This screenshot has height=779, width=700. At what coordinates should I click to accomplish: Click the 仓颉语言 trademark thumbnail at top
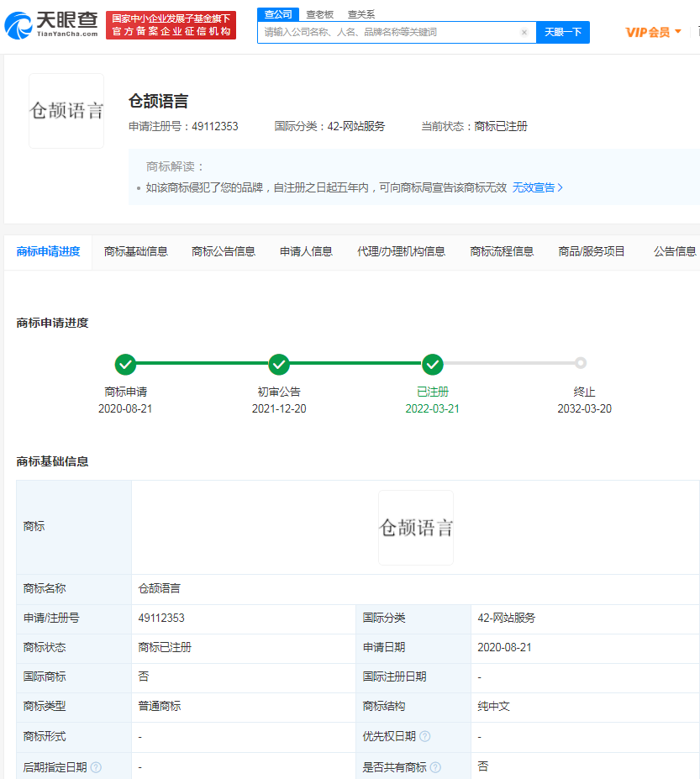66,111
